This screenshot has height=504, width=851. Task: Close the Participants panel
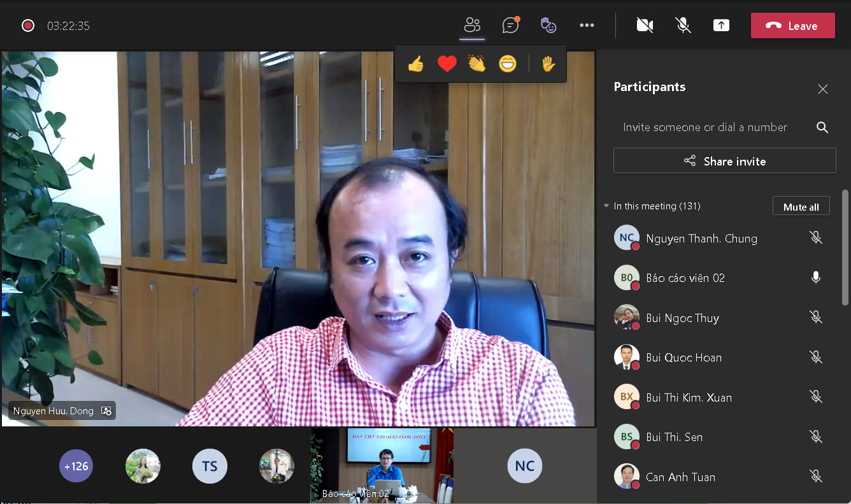(x=823, y=89)
